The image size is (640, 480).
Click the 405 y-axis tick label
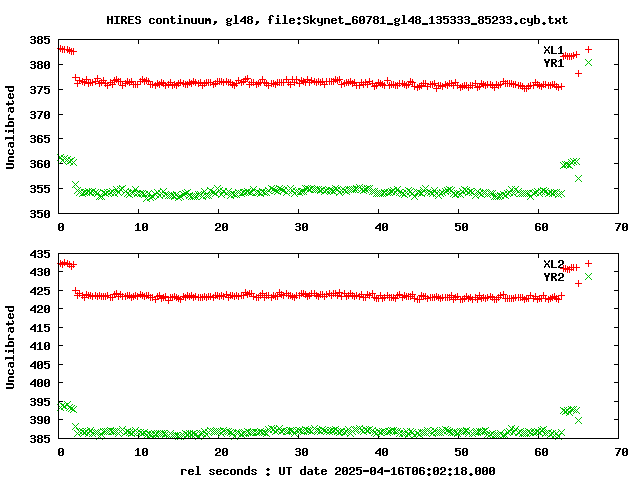tap(40, 364)
